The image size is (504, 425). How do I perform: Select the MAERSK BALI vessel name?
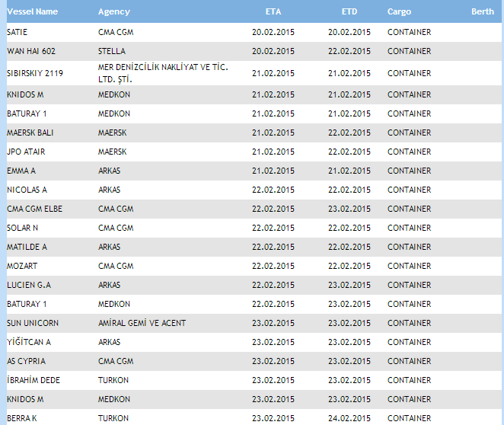point(30,133)
